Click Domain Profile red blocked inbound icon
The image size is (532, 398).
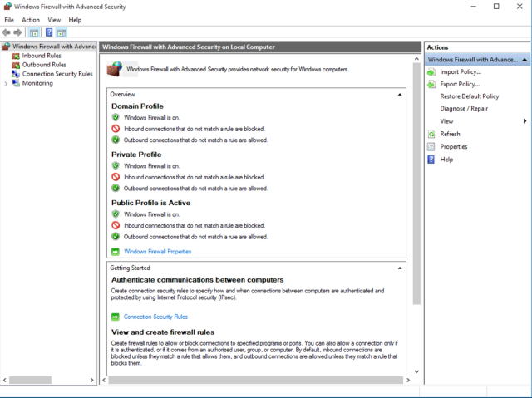(116, 129)
